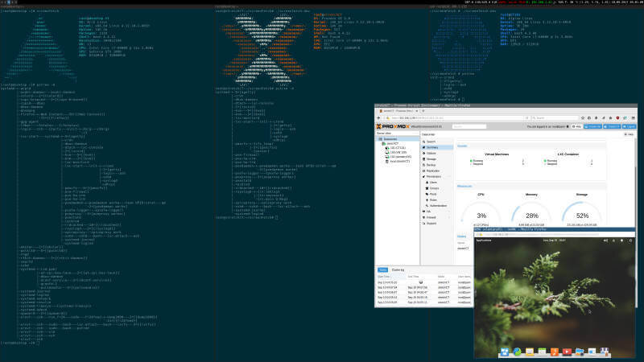Click the Memory usage gauge showing 28%

(x=531, y=213)
